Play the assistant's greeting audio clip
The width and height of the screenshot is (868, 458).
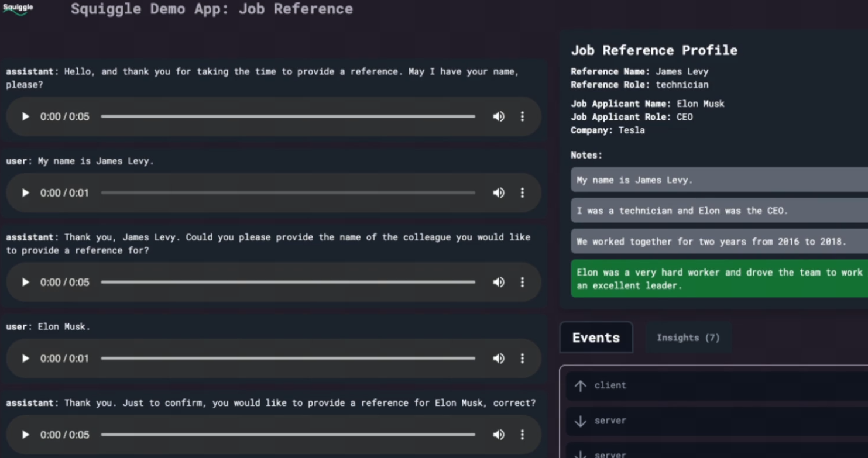[25, 116]
